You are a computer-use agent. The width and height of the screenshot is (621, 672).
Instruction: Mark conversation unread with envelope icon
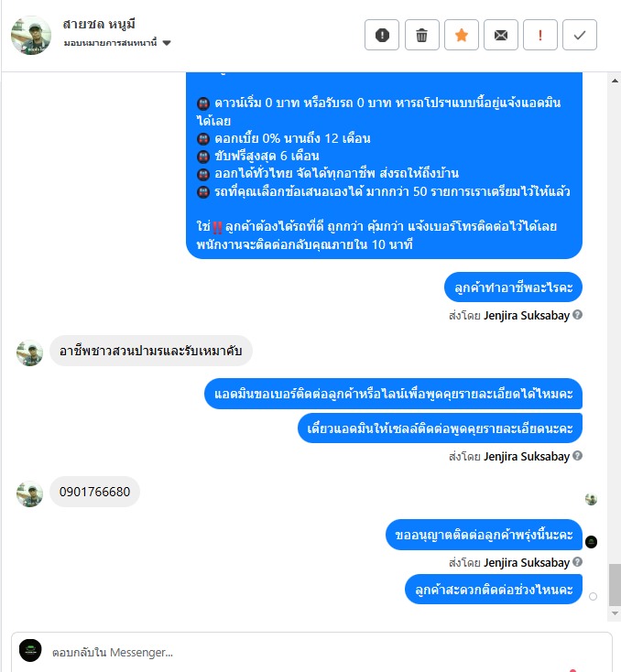(x=501, y=35)
